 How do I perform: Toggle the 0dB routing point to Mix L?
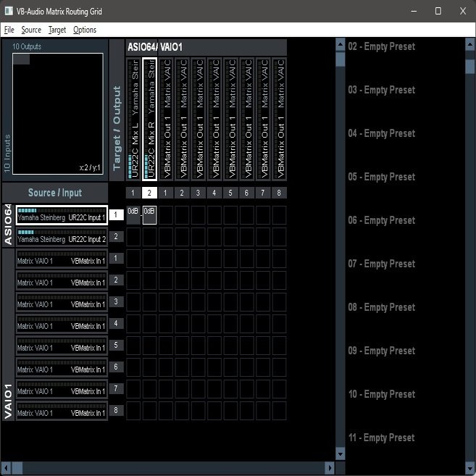pos(133,214)
